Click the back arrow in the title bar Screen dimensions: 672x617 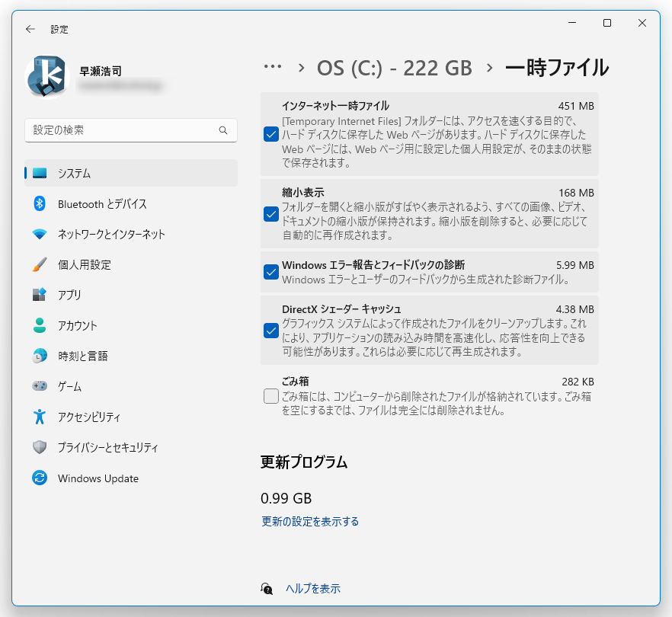[30, 29]
